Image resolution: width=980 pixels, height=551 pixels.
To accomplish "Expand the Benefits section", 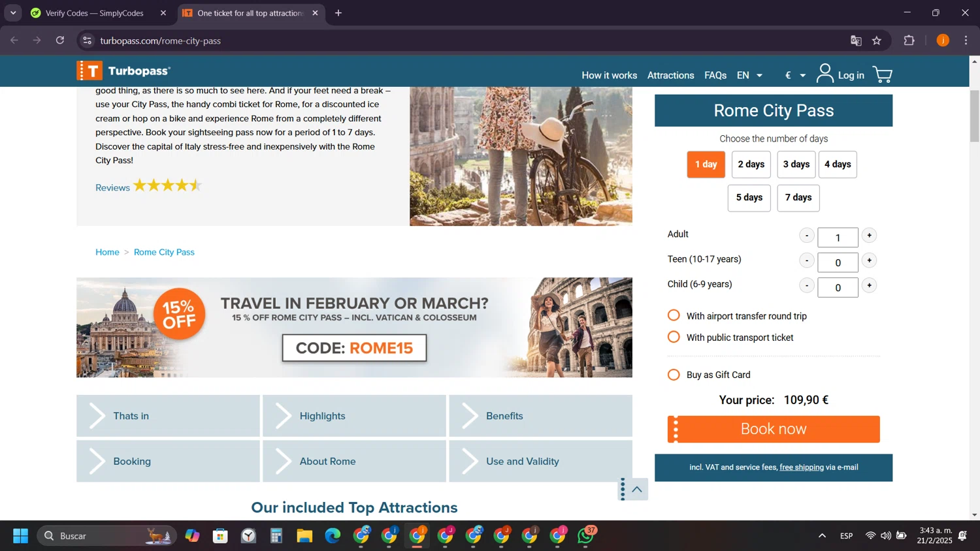I will pos(540,416).
